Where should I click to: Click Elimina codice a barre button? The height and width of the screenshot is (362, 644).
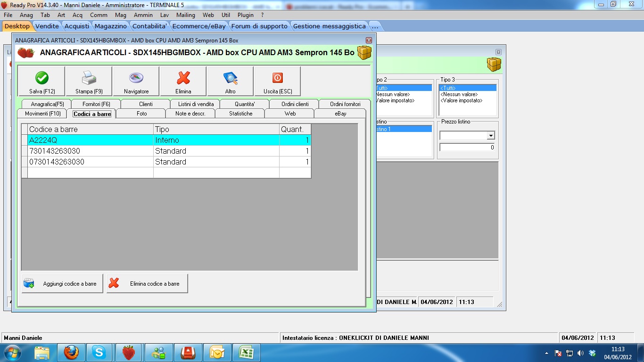[147, 284]
